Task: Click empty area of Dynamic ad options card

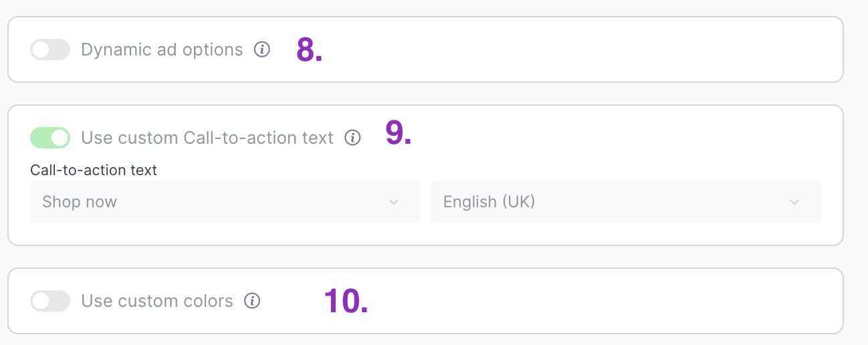Action: tap(568, 50)
